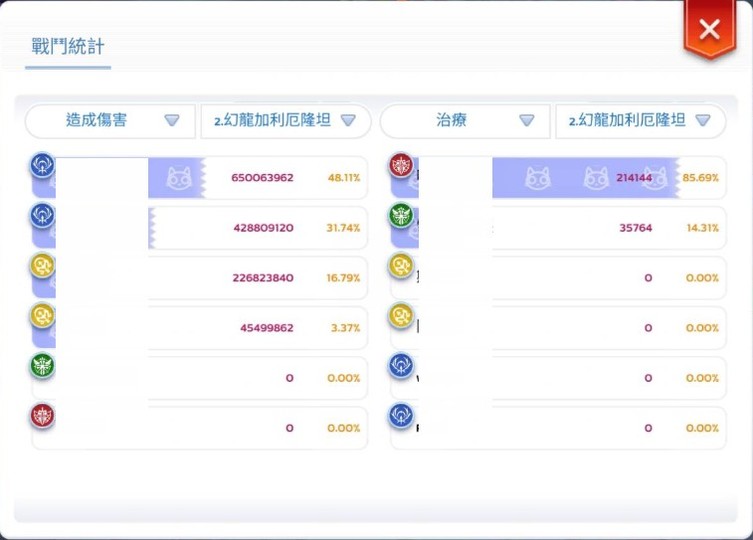Open the 造成傷害 stat type dropdown
The width and height of the screenshot is (753, 540).
110,120
